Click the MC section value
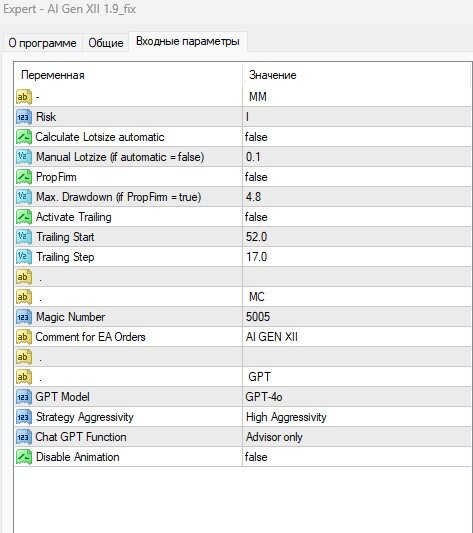This screenshot has width=473, height=533. coord(257,297)
